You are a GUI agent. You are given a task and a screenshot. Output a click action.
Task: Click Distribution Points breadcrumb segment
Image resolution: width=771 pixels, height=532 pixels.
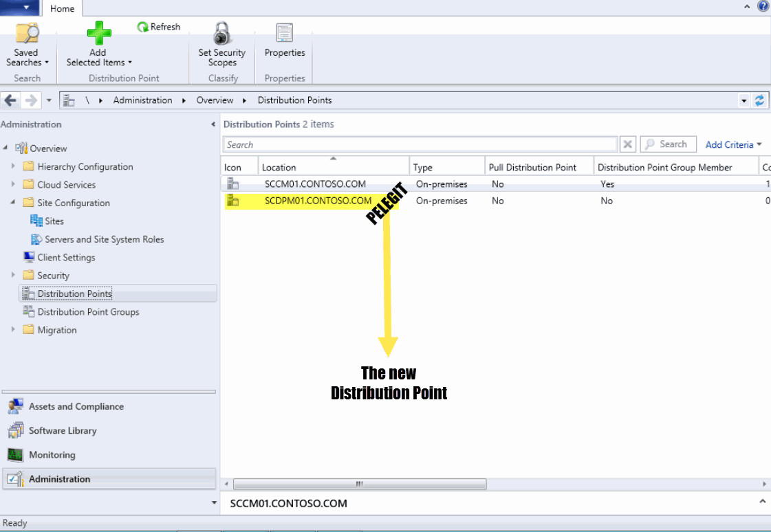(x=294, y=100)
